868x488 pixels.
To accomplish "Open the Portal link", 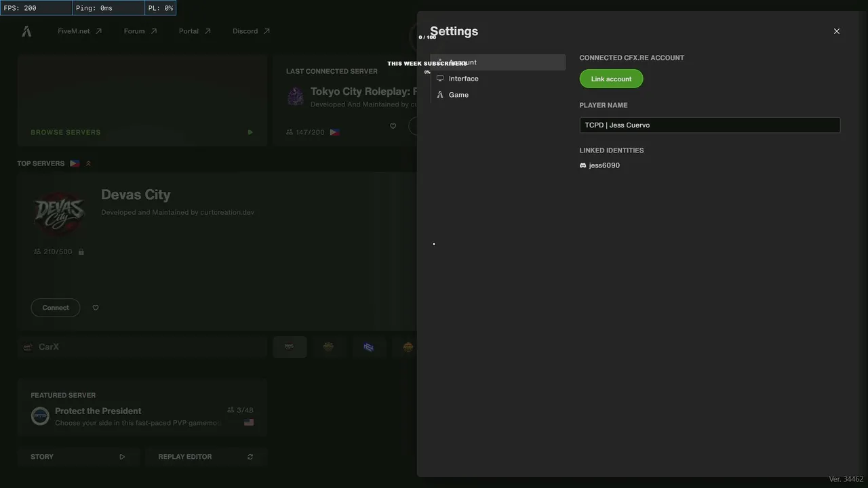I will [195, 31].
